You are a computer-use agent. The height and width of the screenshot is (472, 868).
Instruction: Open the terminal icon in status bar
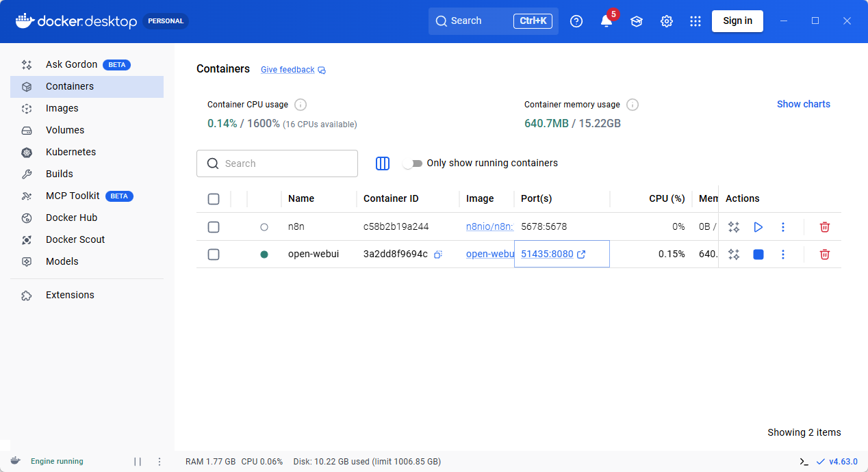(x=804, y=462)
